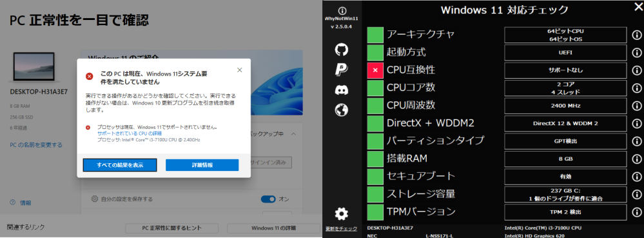Click the Intel(R) HD Graphics 620 text
Image resolution: width=644 pixels, height=238 pixels.
(535, 235)
